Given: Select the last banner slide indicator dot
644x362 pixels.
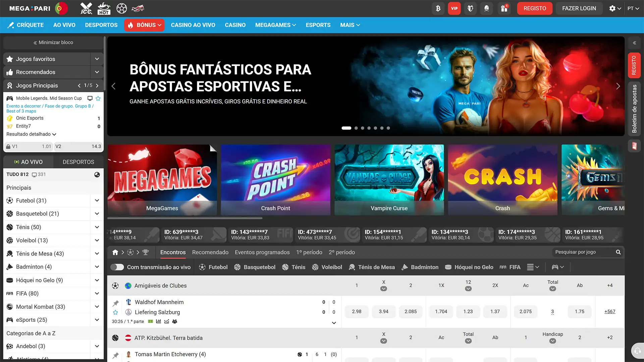Looking at the screenshot, I should tap(388, 128).
